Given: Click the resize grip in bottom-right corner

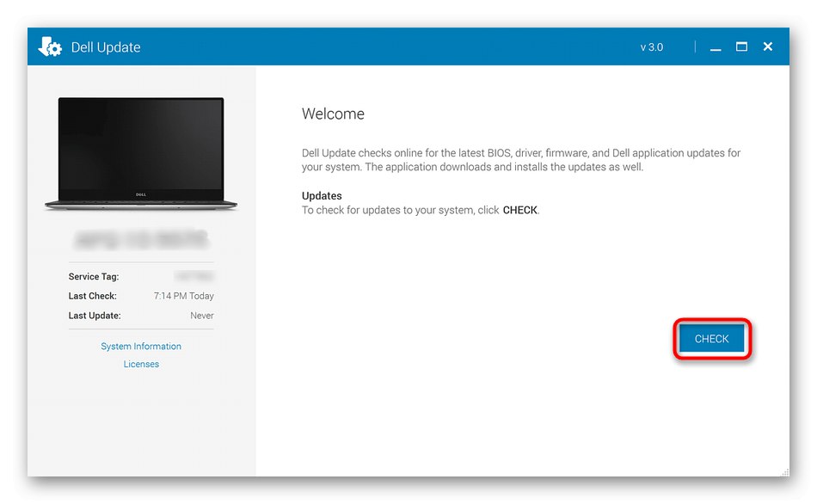Looking at the screenshot, I should (785, 471).
